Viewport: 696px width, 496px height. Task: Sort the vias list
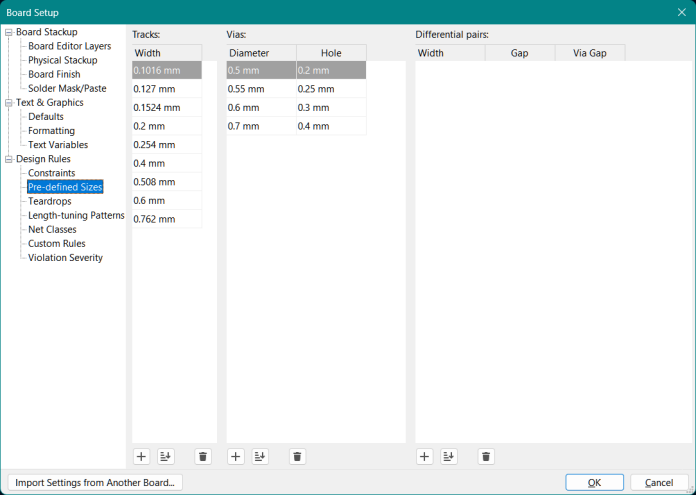pyautogui.click(x=260, y=457)
